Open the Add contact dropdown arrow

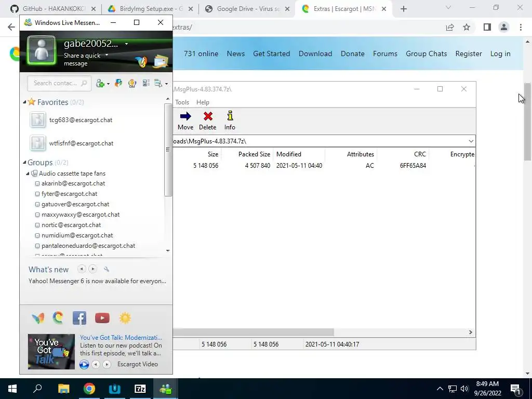(108, 84)
